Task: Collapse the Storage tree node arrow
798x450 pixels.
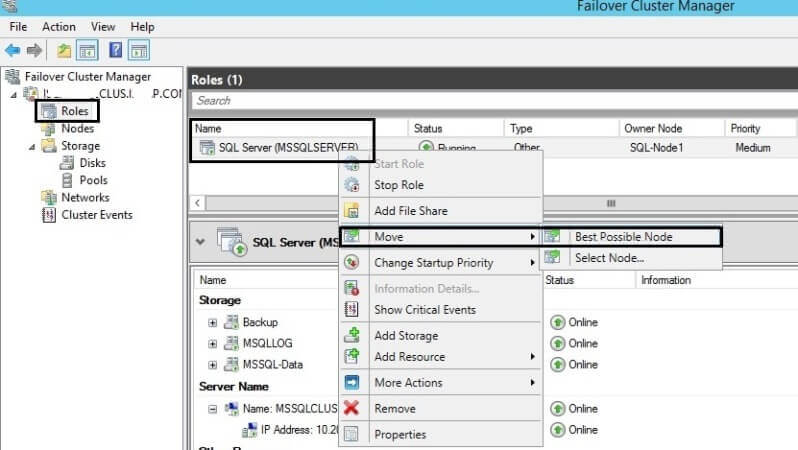Action: 32,147
